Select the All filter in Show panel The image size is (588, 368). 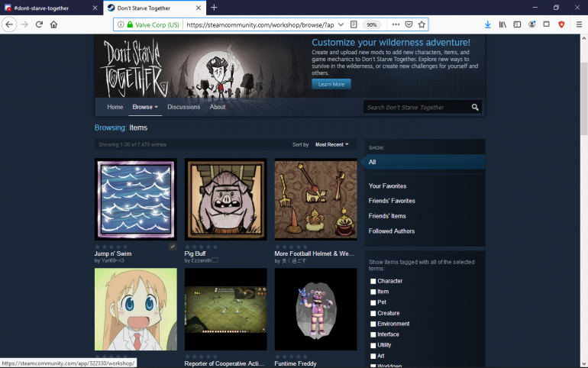click(425, 163)
